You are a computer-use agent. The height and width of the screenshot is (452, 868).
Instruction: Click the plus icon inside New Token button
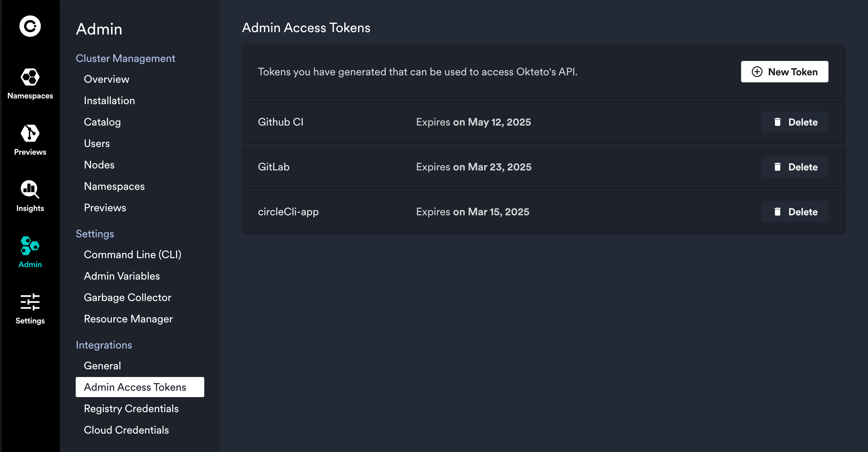pyautogui.click(x=758, y=72)
